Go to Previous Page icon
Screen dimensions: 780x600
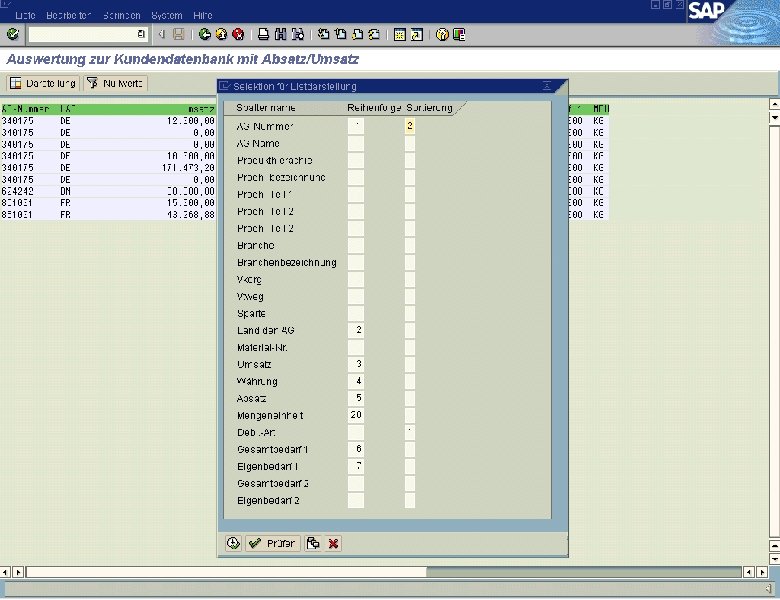tap(340, 34)
